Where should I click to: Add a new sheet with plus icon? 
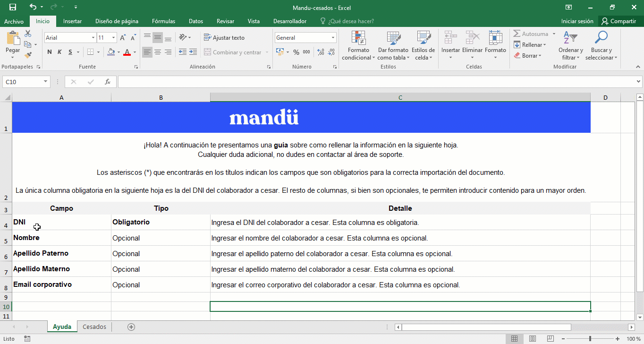(131, 327)
